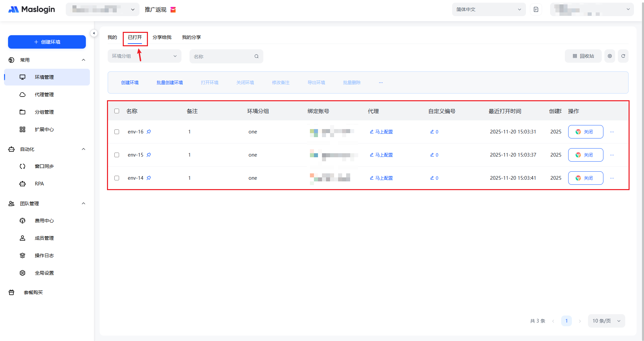Click the pin icon next to env-16
This screenshot has height=341, width=644.
click(x=149, y=132)
